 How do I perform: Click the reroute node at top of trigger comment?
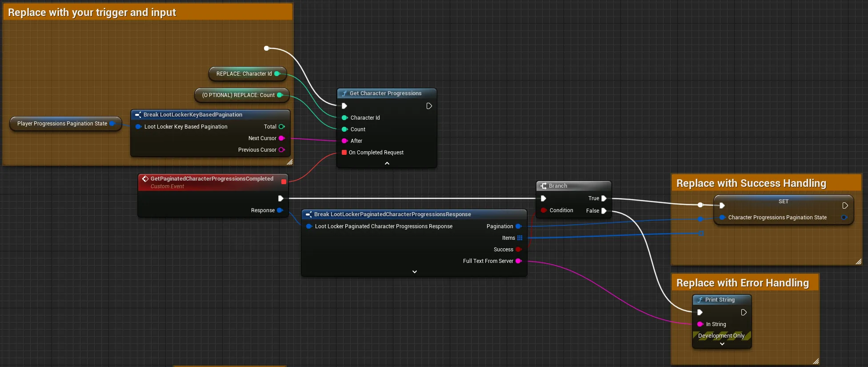click(267, 48)
